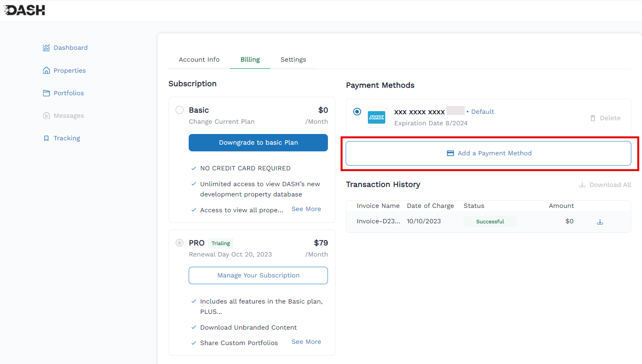Click the Status column header
The height and width of the screenshot is (364, 642).
coord(474,206)
